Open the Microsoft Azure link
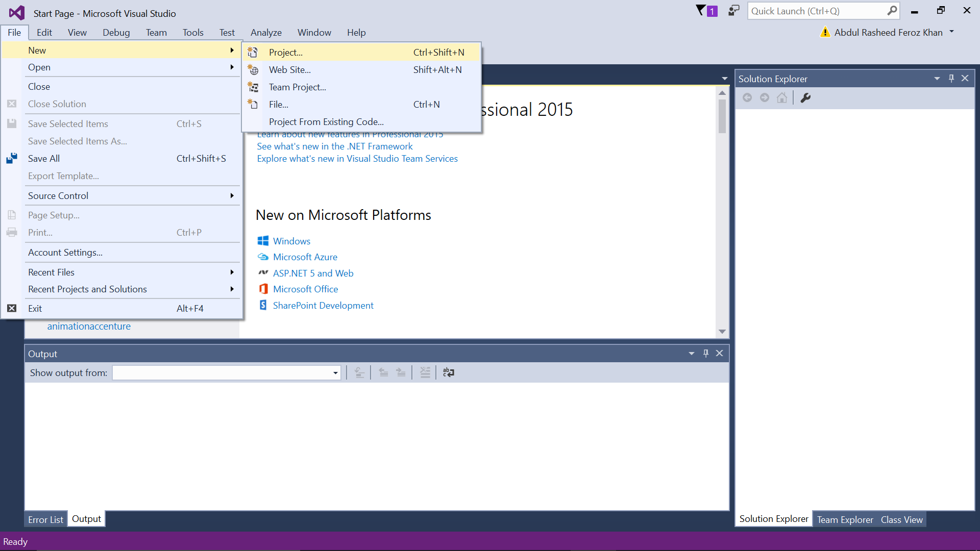This screenshot has height=551, width=980. [305, 257]
